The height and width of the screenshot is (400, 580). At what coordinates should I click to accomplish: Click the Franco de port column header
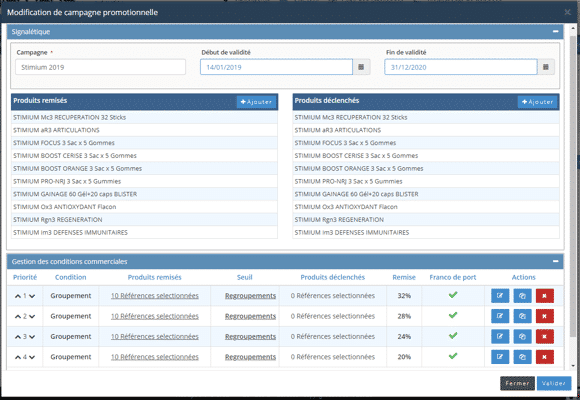(453, 277)
